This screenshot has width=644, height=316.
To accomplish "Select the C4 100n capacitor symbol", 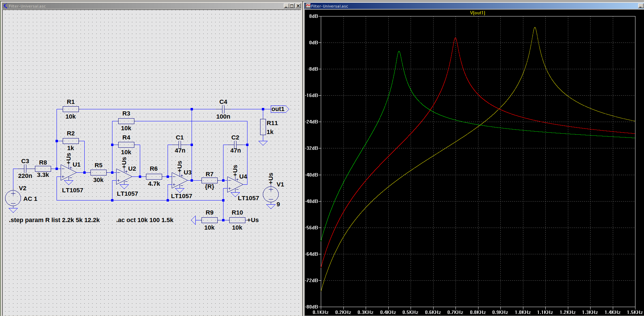I will click(223, 109).
